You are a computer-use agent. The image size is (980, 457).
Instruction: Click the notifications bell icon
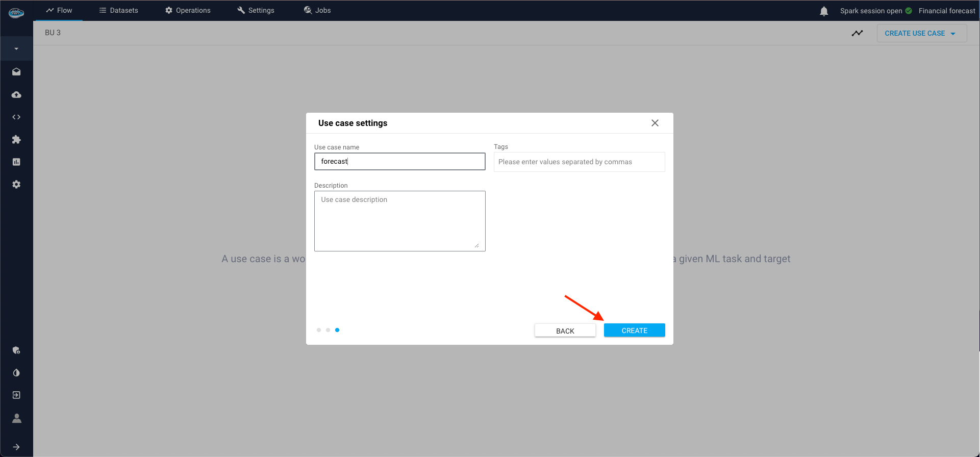coord(823,11)
